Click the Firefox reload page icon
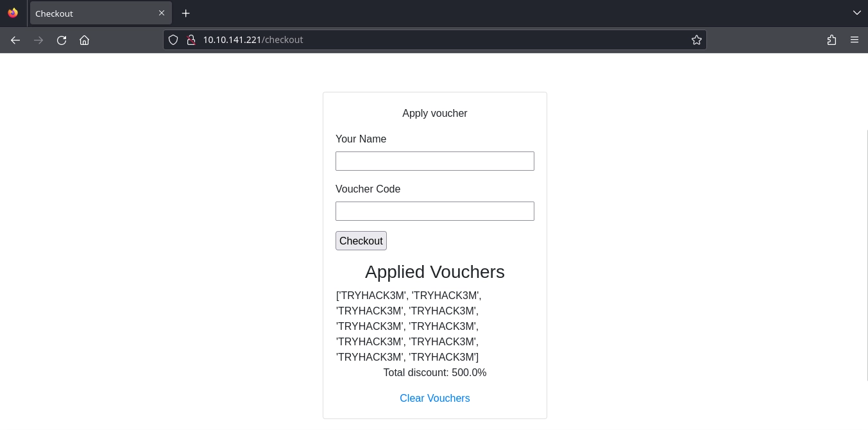868x430 pixels. point(62,40)
